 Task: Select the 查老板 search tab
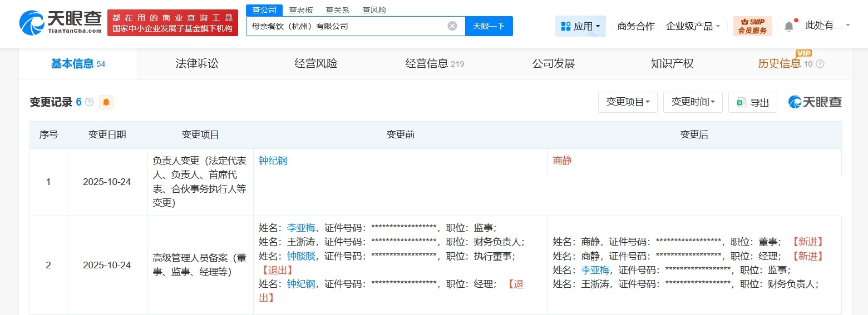[301, 10]
